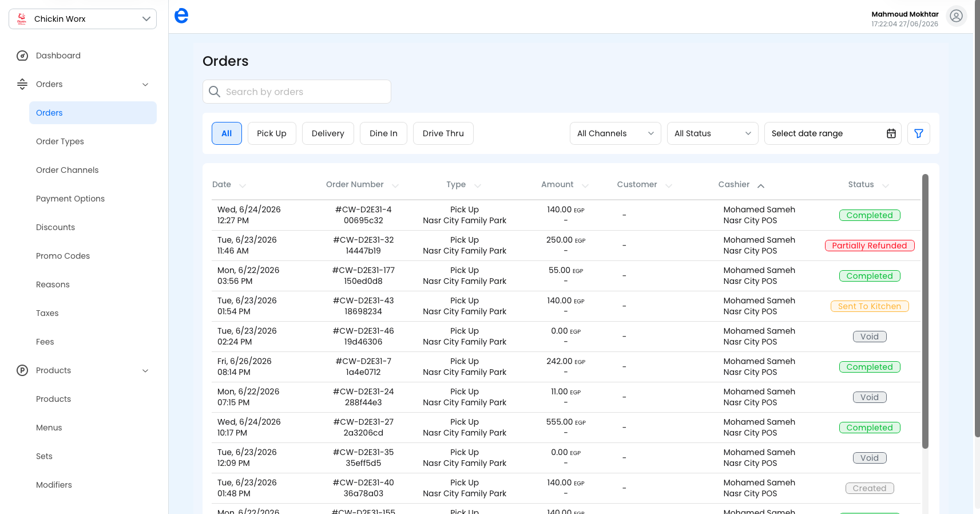This screenshot has width=980, height=514.
Task: Open the Chickin Worx store dropdown
Action: (x=82, y=19)
